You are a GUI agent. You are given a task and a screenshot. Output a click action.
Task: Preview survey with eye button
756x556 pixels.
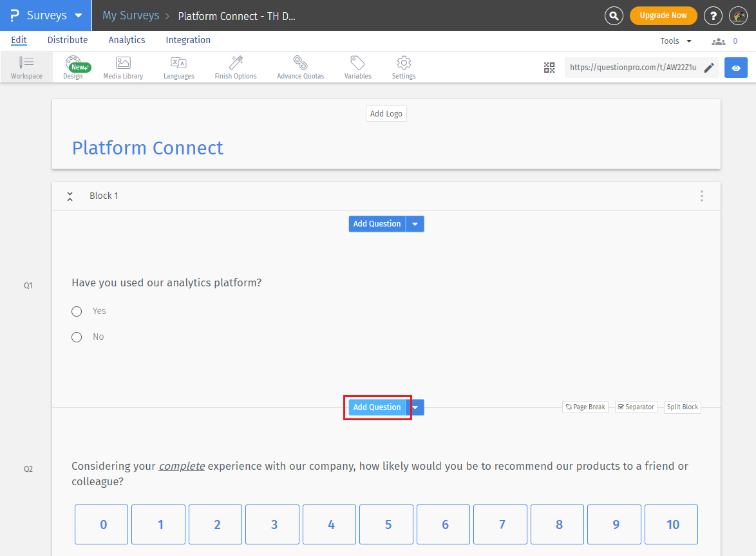(736, 68)
